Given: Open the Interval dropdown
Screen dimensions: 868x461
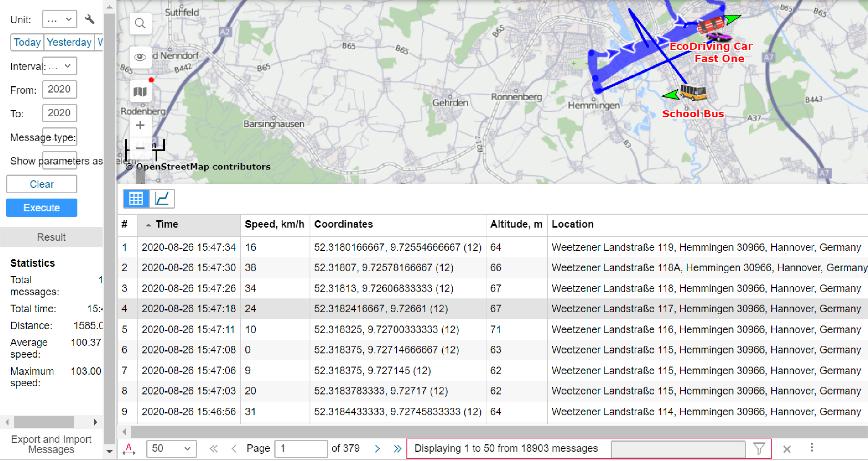Looking at the screenshot, I should [60, 66].
